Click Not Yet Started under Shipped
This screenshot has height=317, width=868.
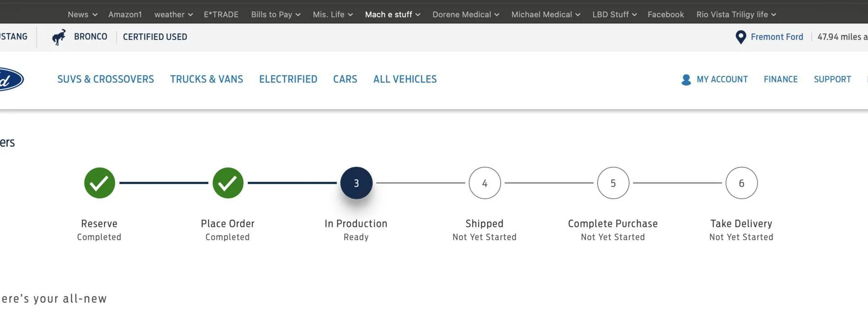click(485, 237)
